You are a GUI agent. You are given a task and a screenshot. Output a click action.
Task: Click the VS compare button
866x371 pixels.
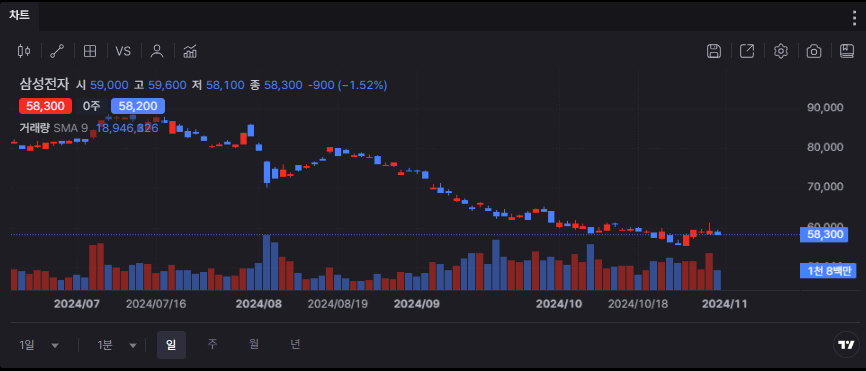[123, 51]
